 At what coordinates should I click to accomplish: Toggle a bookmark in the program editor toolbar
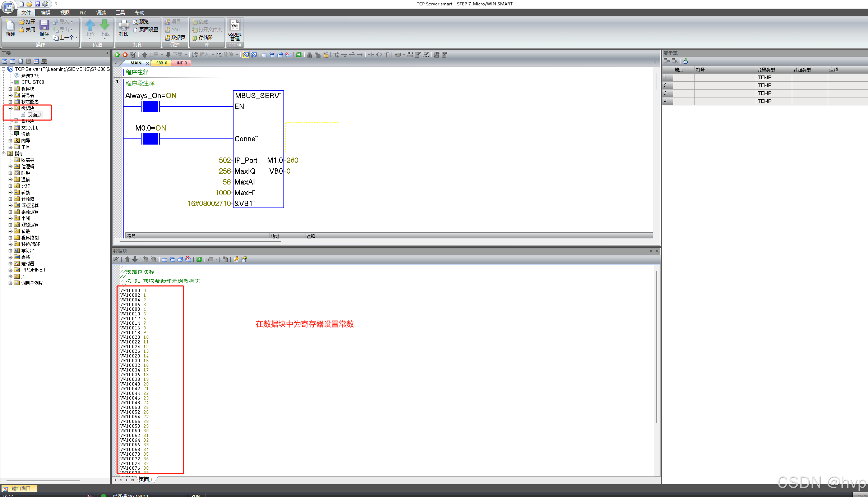(265, 55)
